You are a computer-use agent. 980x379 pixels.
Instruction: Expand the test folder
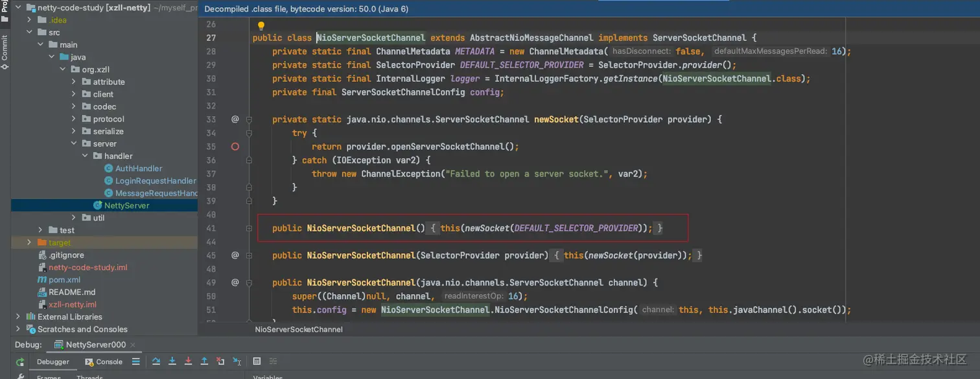tap(40, 230)
